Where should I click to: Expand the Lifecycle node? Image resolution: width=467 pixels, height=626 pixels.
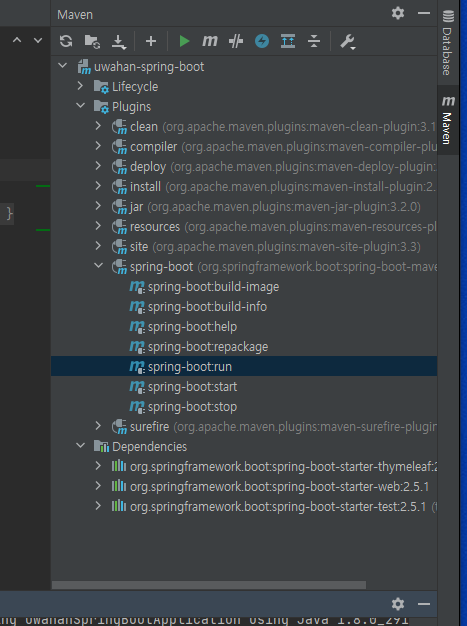coord(80,86)
